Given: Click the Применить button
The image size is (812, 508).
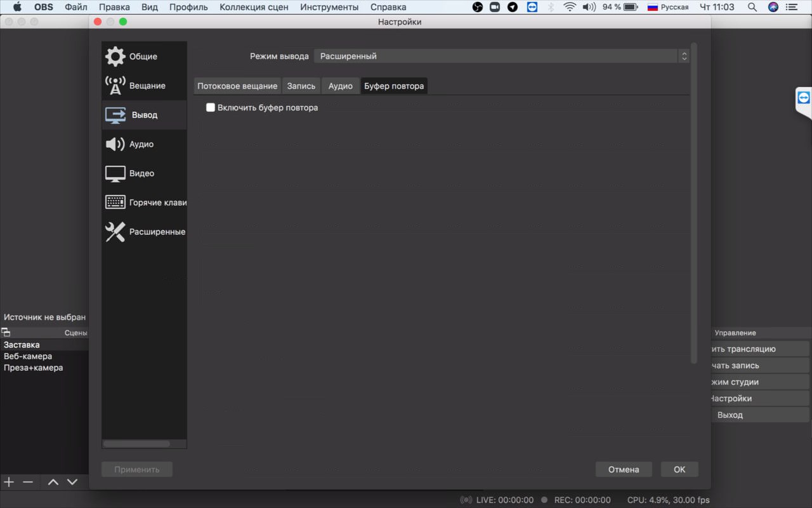Looking at the screenshot, I should coord(137,469).
